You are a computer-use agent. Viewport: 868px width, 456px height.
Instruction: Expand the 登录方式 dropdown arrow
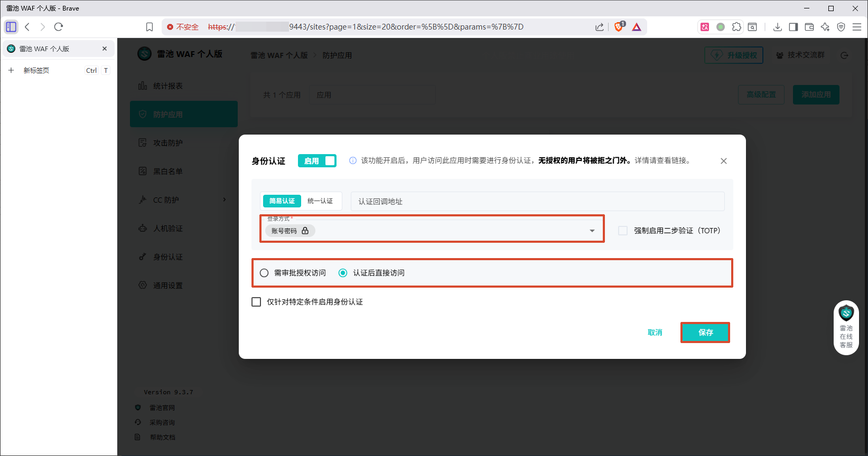pos(592,231)
